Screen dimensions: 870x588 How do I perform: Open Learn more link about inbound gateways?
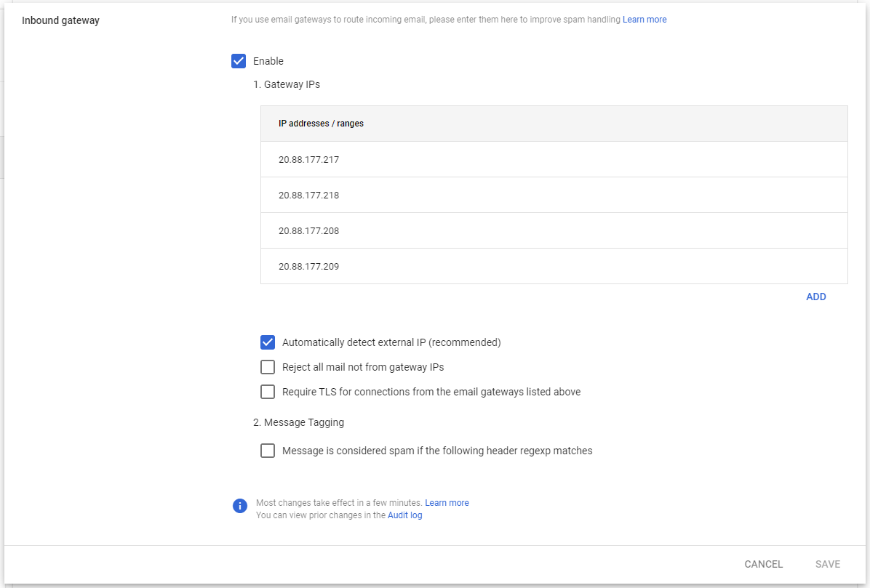coord(644,20)
